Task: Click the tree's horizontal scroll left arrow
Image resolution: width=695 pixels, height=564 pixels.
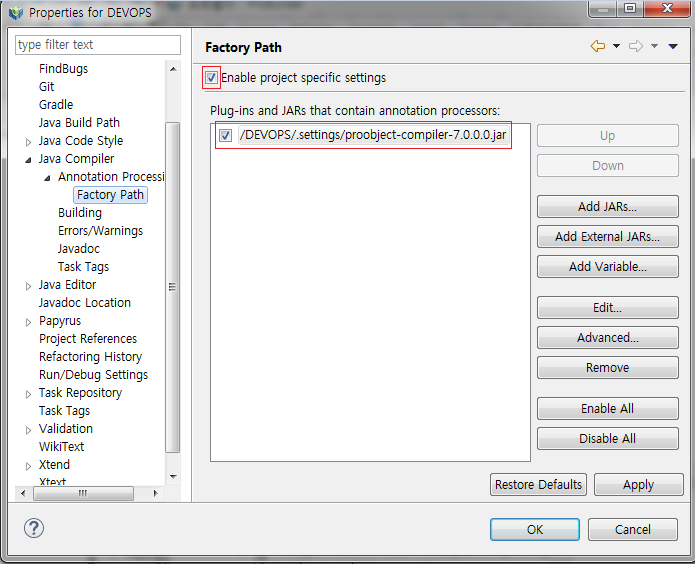Action: click(x=23, y=493)
